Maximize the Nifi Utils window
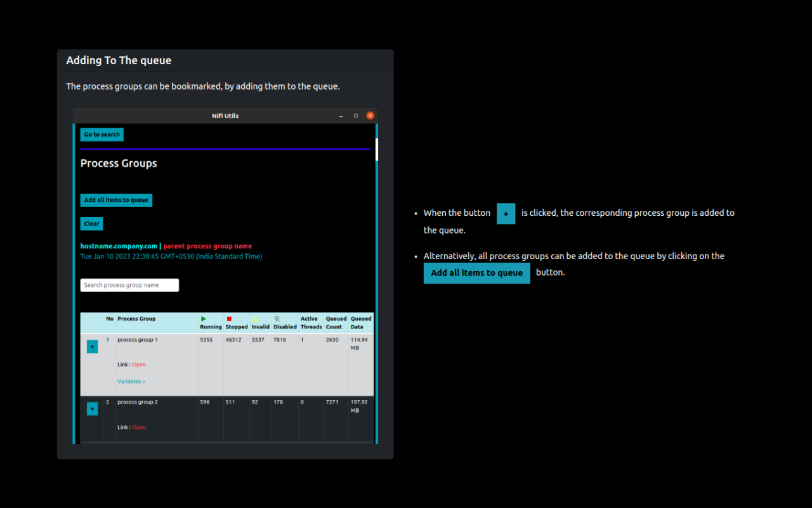812x508 pixels. coord(356,116)
